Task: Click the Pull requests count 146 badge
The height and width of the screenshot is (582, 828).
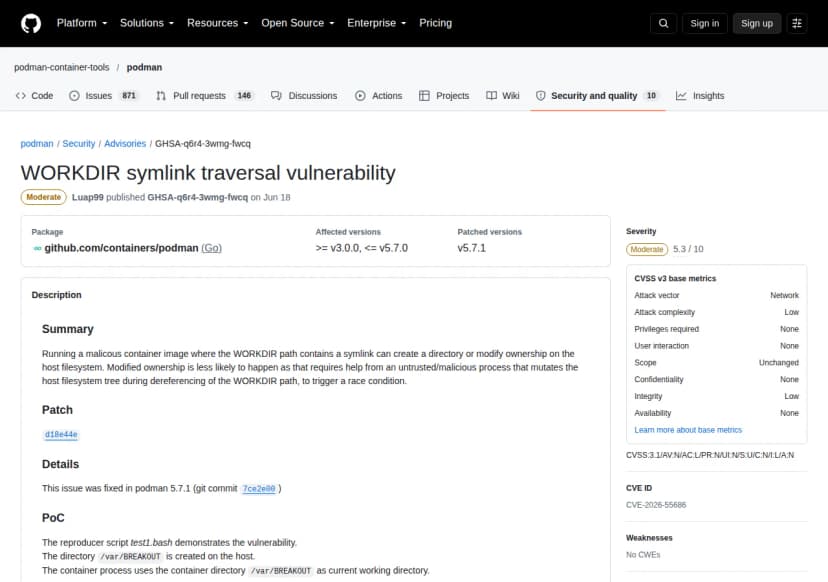Action: tap(244, 96)
